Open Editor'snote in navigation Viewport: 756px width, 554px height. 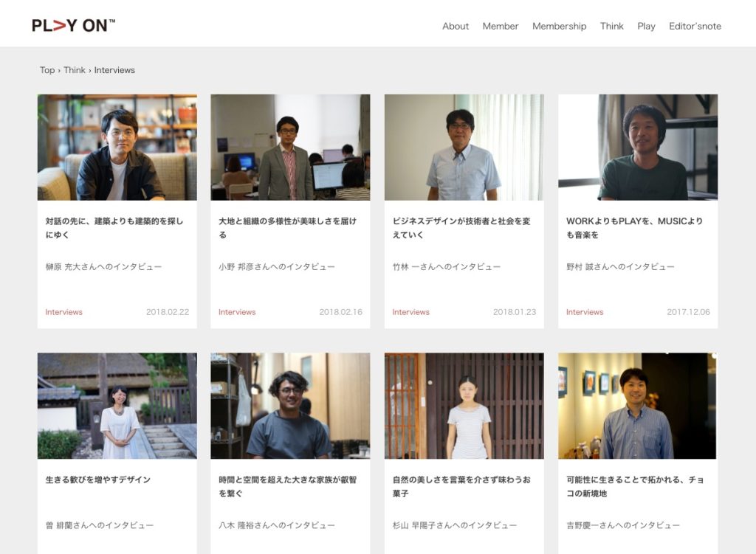click(x=694, y=26)
